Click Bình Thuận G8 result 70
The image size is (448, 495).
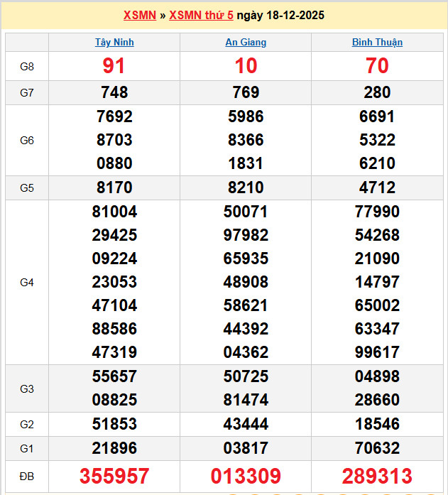(377, 66)
